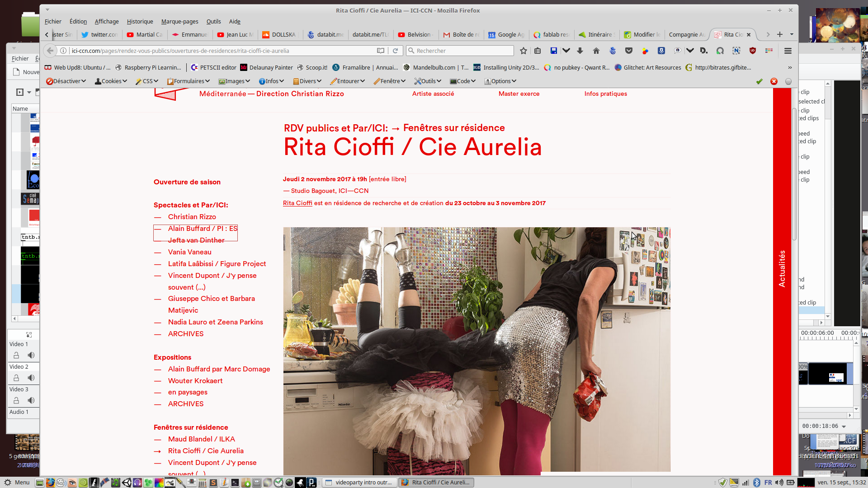Toggle lock on the Video 3 track
868x488 pixels.
coord(16,400)
